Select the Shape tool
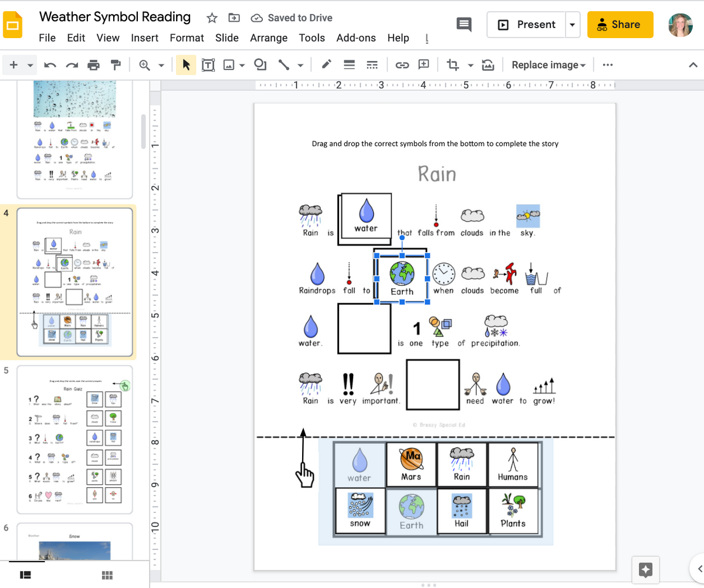Screen dimensions: 704x588 (x=260, y=64)
